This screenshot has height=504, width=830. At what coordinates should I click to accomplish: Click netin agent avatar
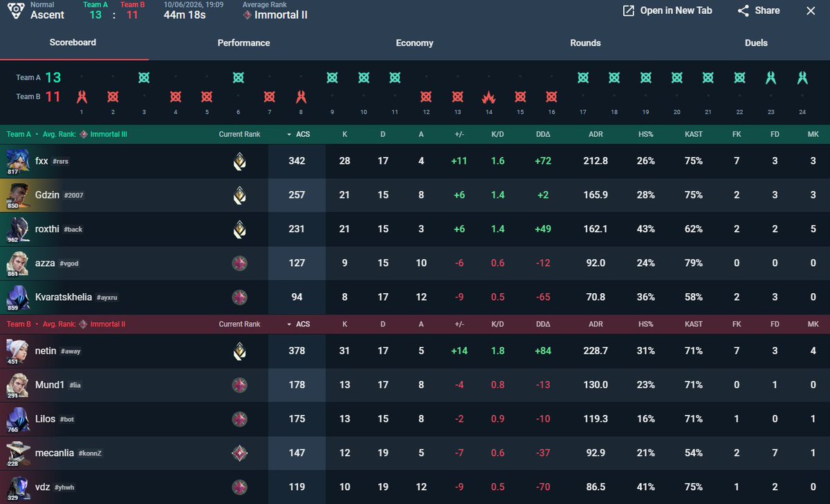pyautogui.click(x=17, y=351)
